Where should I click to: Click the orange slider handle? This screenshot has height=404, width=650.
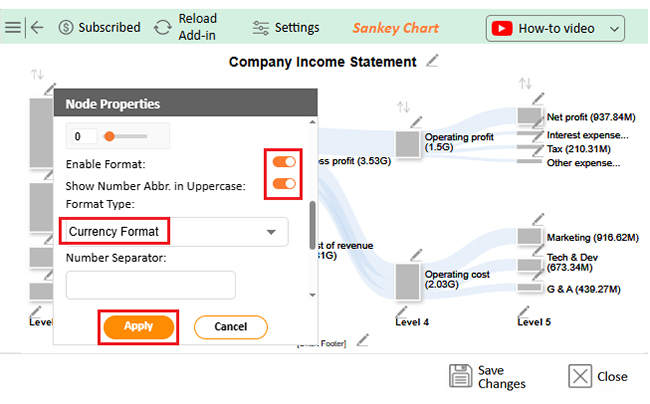[109, 136]
